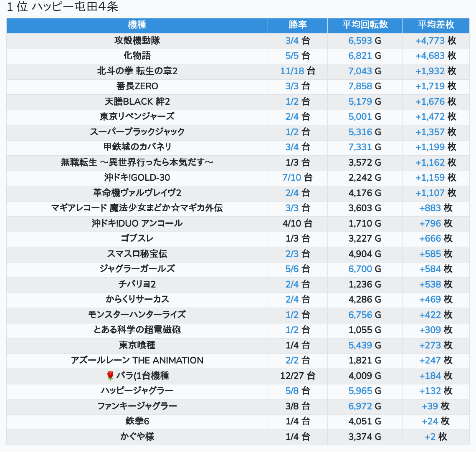Select the 6,972 G spins value

coord(365,406)
